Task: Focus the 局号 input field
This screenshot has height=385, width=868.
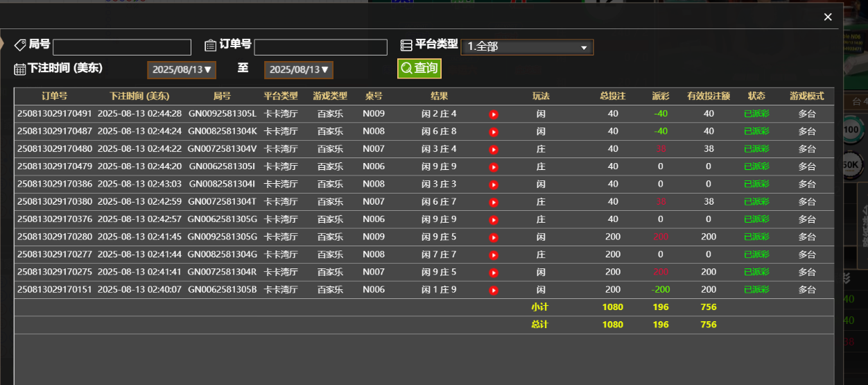Action: click(x=122, y=47)
